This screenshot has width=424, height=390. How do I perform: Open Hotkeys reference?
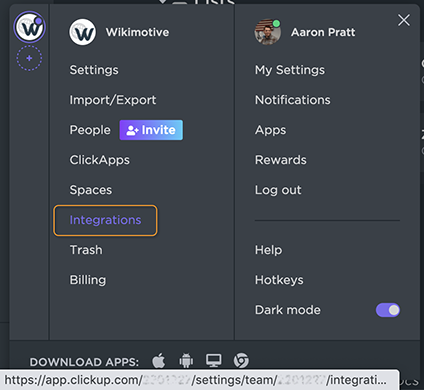279,280
